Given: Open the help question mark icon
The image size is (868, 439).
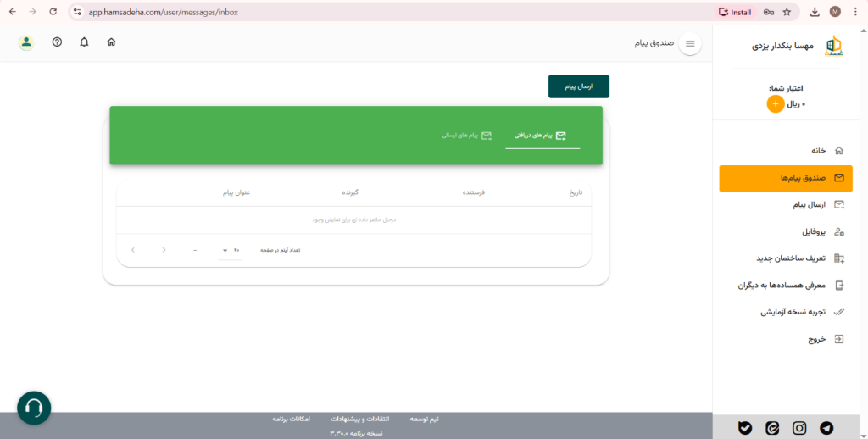Looking at the screenshot, I should (x=57, y=42).
